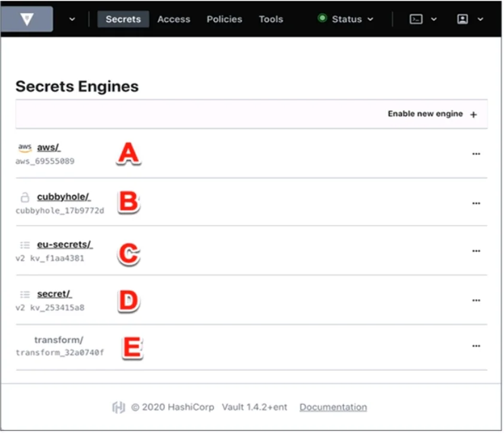
Task: Expand the Status dropdown
Action: click(345, 19)
